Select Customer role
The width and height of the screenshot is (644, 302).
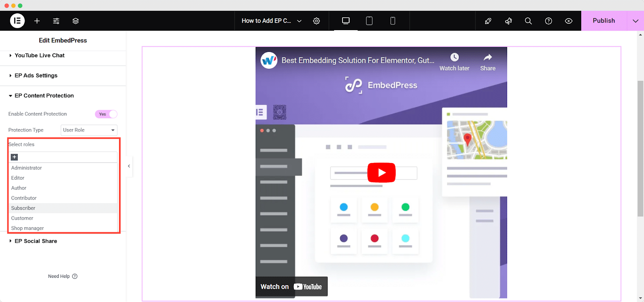[x=63, y=218]
